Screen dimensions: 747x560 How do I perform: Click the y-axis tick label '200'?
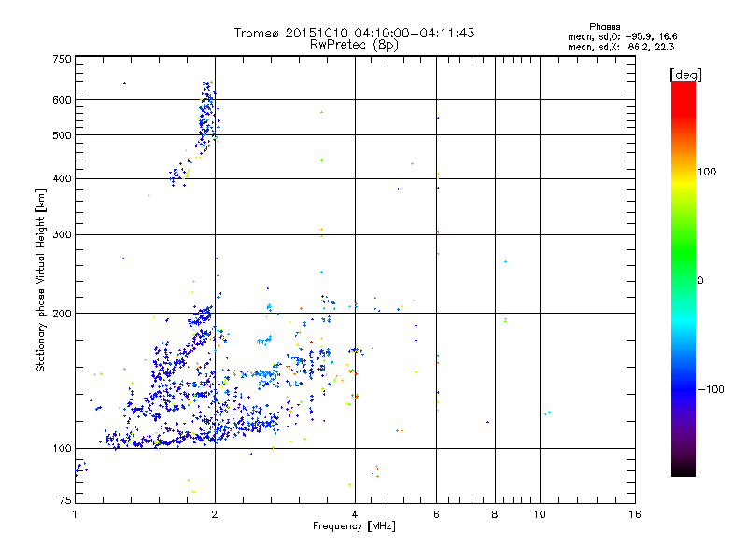(62, 314)
